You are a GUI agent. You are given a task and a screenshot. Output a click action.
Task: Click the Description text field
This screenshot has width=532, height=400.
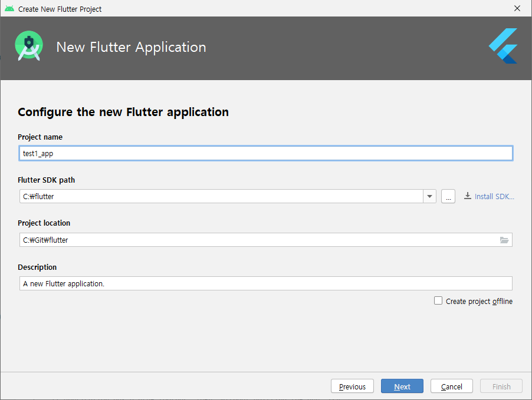tap(265, 283)
